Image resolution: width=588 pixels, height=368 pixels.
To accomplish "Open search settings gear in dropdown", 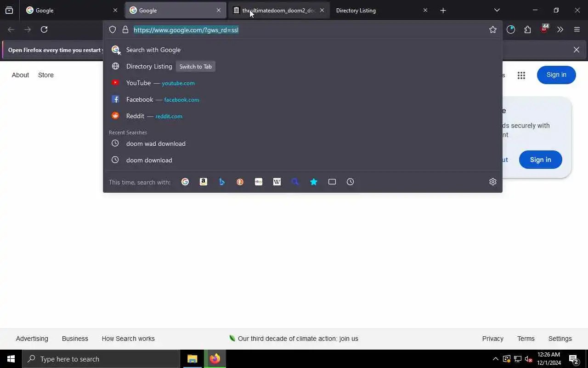I will [x=493, y=182].
